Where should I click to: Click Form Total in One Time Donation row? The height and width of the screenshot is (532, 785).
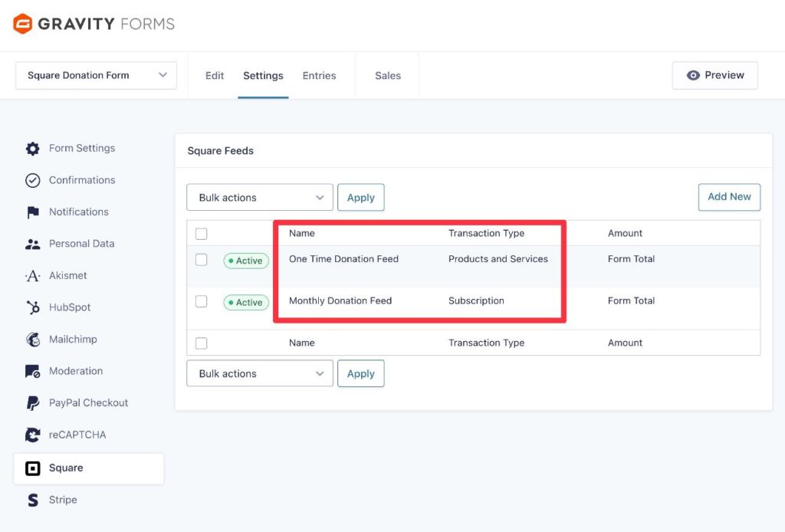click(x=632, y=259)
